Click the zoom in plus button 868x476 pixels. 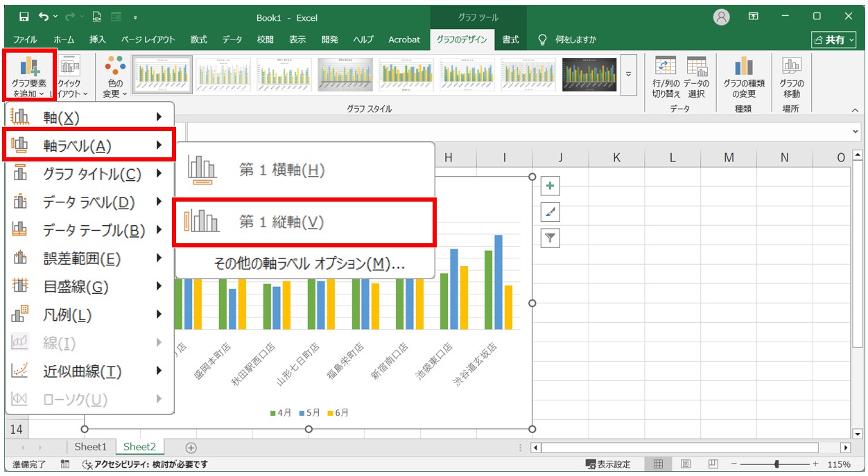(815, 464)
